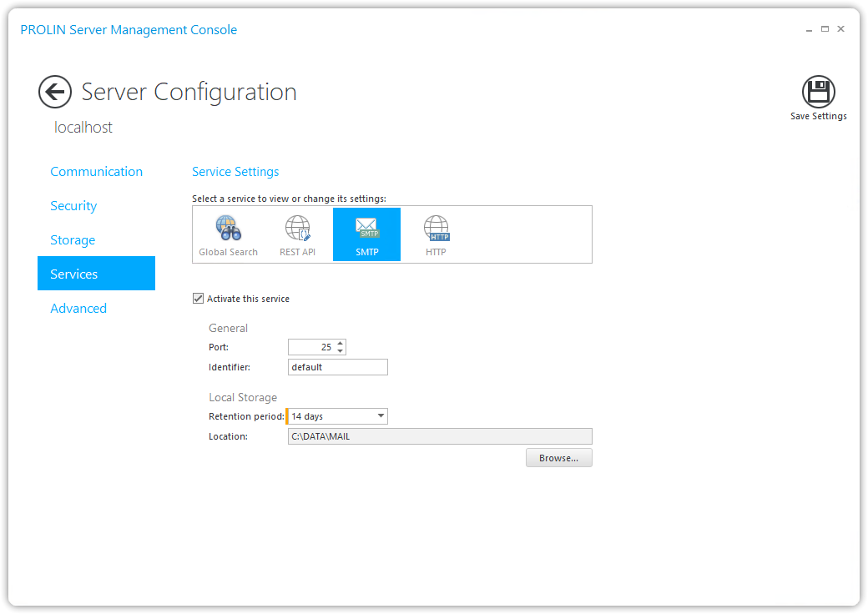Switch to the Storage section

(x=73, y=240)
